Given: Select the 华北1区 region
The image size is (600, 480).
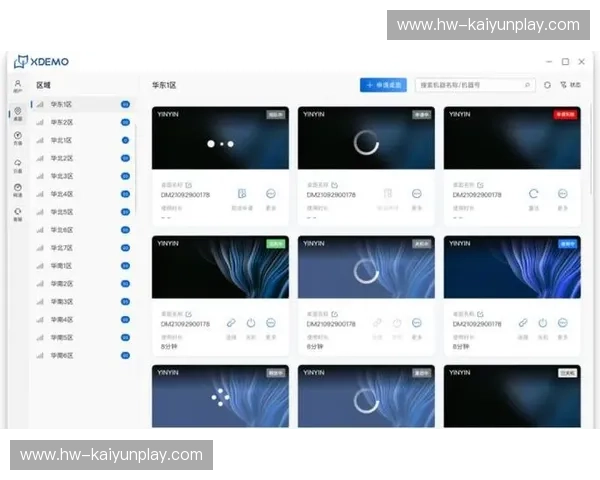Looking at the screenshot, I should (x=82, y=140).
